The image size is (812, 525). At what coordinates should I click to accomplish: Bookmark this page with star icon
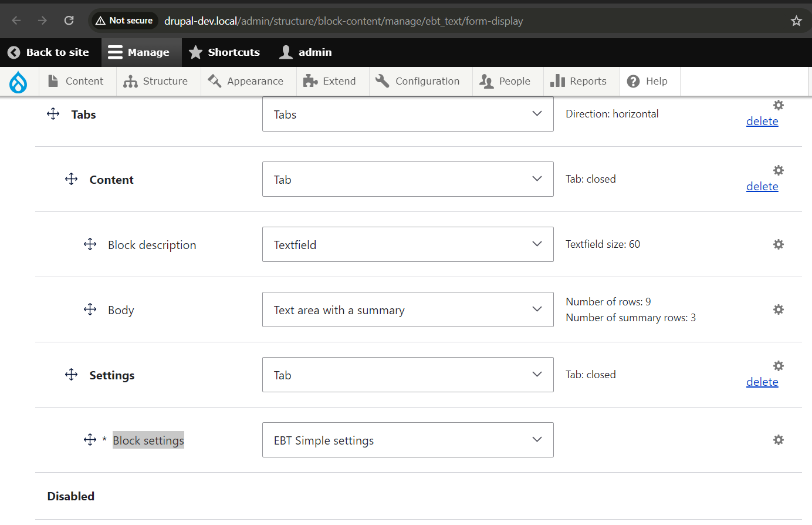point(796,21)
